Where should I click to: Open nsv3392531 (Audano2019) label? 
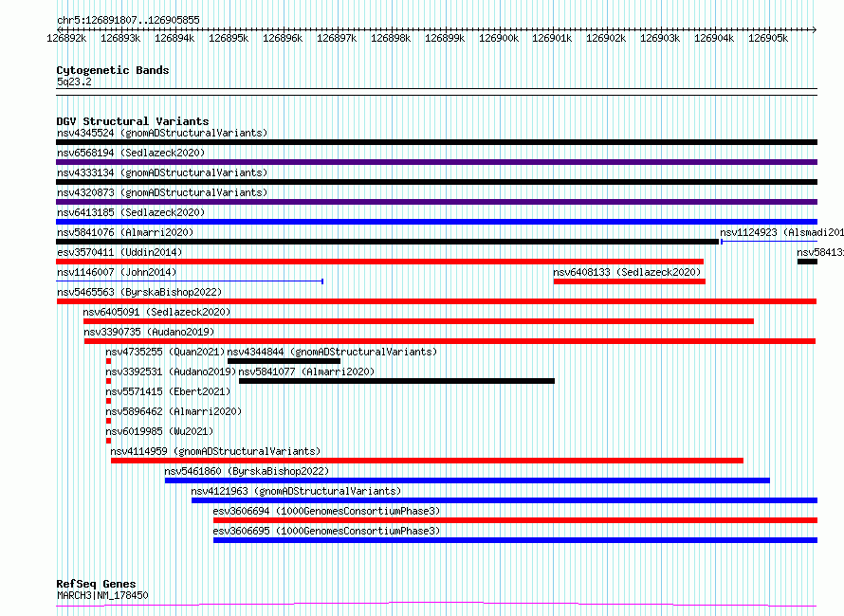pyautogui.click(x=171, y=371)
